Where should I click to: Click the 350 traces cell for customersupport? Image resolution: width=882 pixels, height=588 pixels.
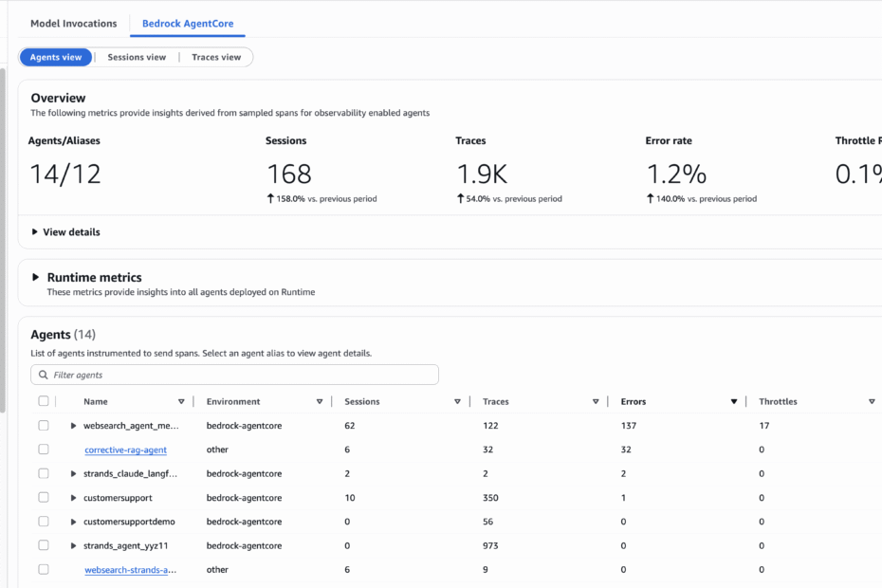point(490,498)
